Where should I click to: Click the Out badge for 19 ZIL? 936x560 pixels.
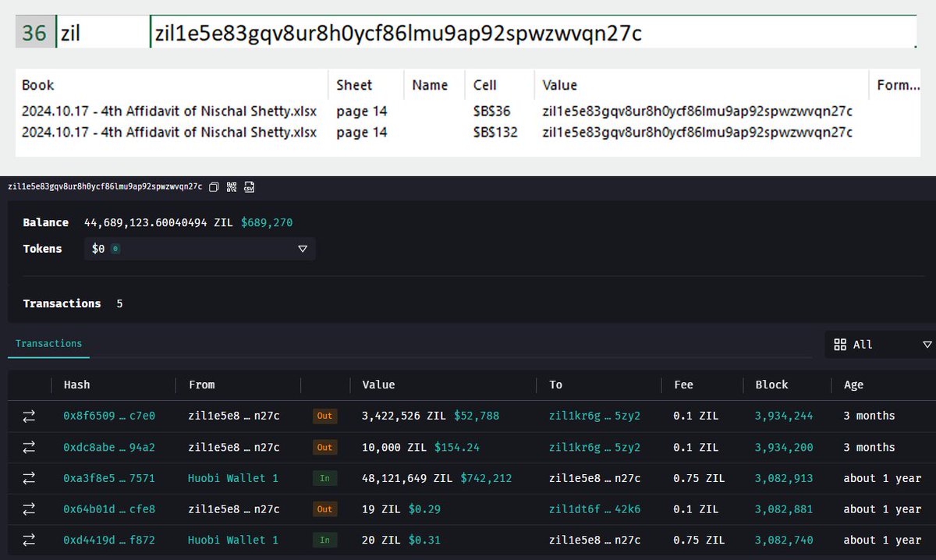(324, 509)
